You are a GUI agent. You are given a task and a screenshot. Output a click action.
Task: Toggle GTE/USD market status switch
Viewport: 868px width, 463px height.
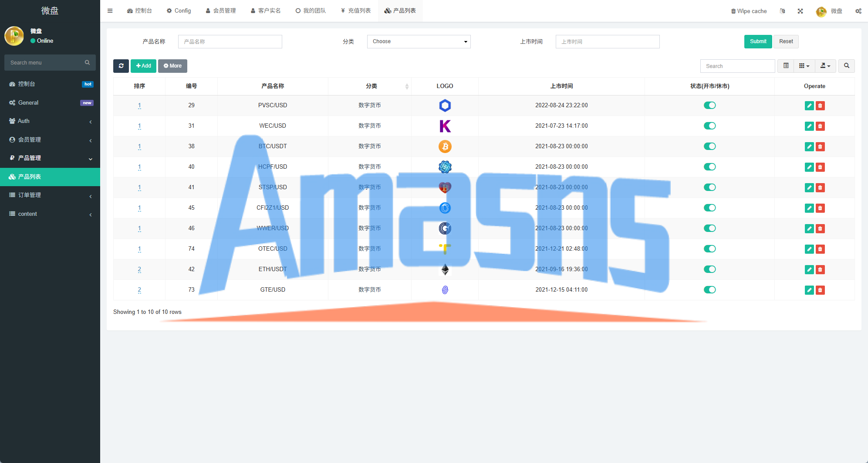tap(709, 289)
